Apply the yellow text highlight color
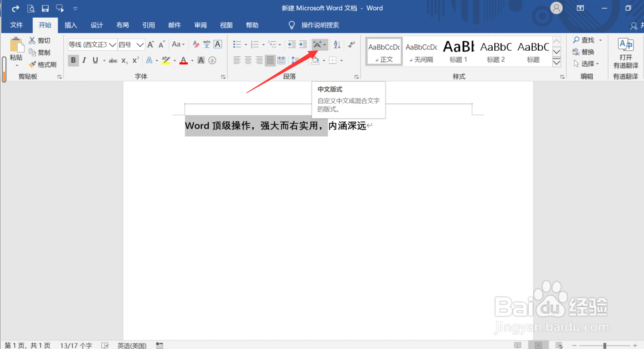The width and height of the screenshot is (644, 349). pos(166,61)
